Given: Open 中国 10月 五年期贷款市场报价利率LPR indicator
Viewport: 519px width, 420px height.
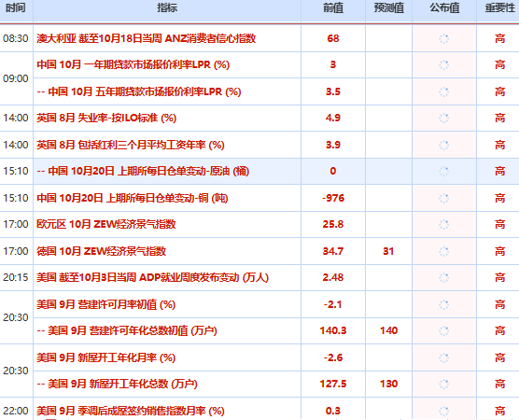Looking at the screenshot, I should (x=139, y=91).
